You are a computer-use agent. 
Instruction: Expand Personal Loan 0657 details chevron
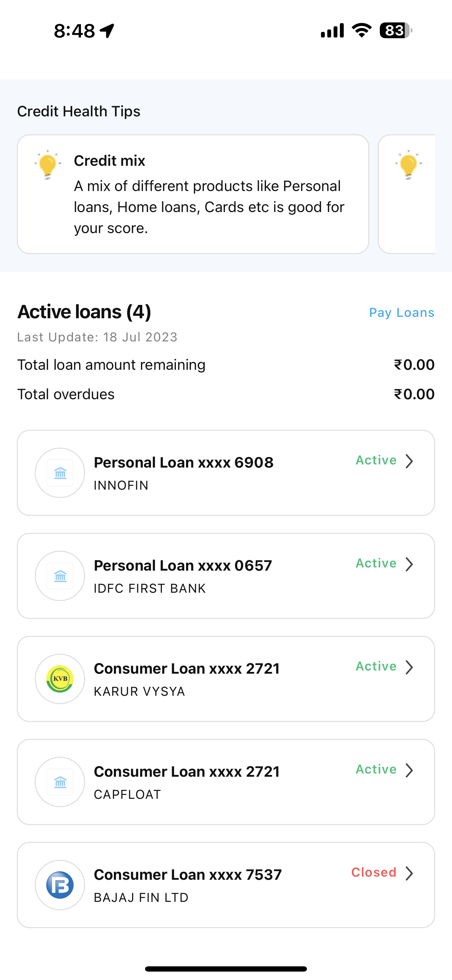pyautogui.click(x=409, y=564)
